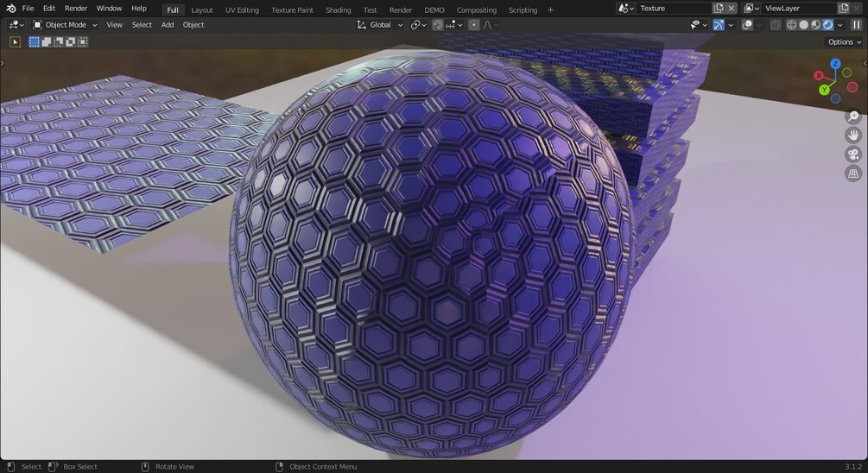The width and height of the screenshot is (868, 473).
Task: Open the File menu
Action: [x=28, y=9]
